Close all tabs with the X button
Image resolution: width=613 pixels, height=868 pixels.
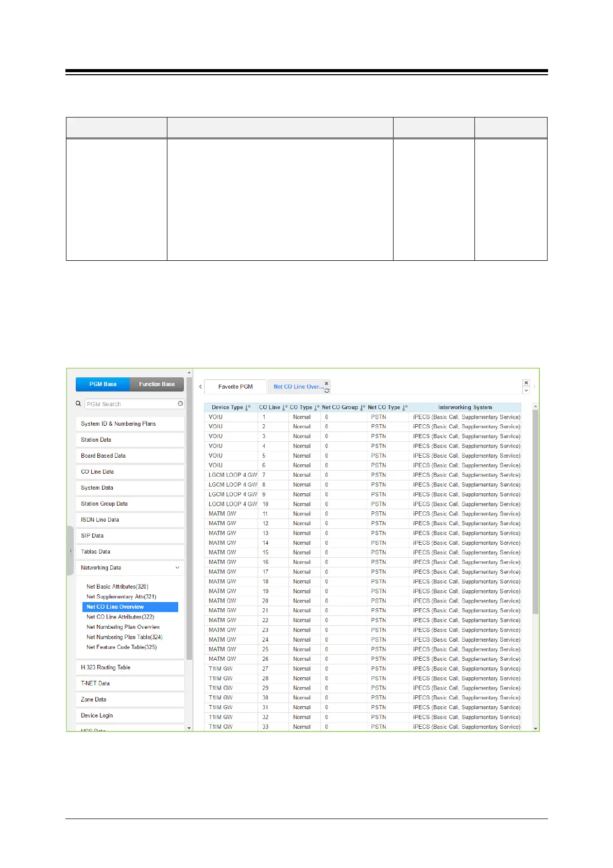point(526,382)
